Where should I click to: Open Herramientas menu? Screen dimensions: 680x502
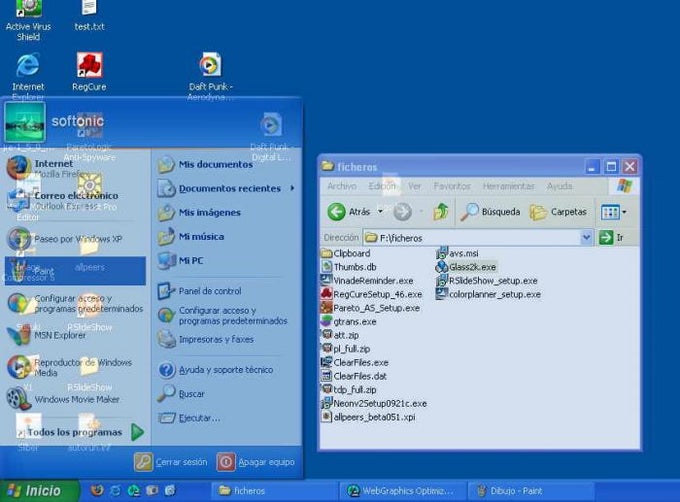tap(508, 186)
